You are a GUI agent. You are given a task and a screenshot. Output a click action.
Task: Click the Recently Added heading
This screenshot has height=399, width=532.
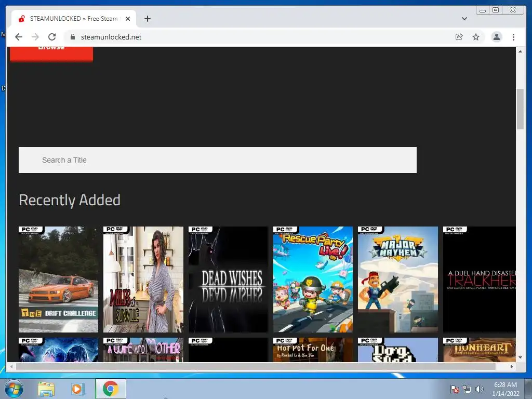click(70, 200)
